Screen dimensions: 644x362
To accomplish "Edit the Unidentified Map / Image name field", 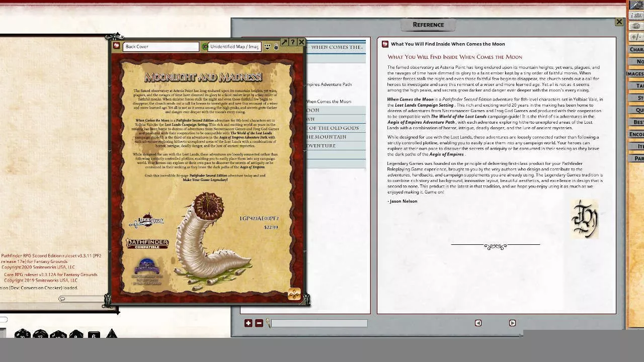I will [234, 46].
